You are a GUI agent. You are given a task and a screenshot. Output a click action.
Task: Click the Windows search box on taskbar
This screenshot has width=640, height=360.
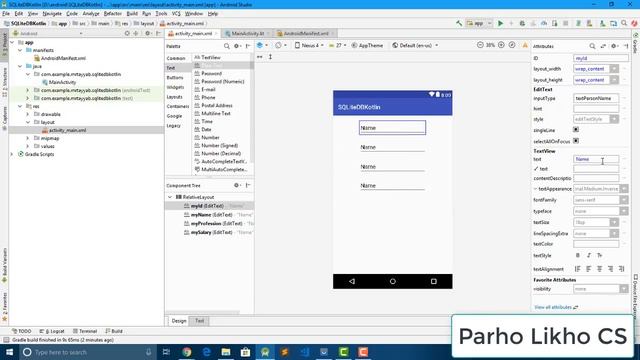tap(88, 352)
